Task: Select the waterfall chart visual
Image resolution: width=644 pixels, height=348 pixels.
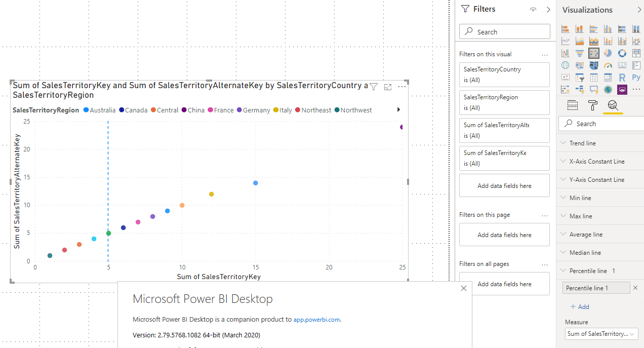Action: [566, 53]
